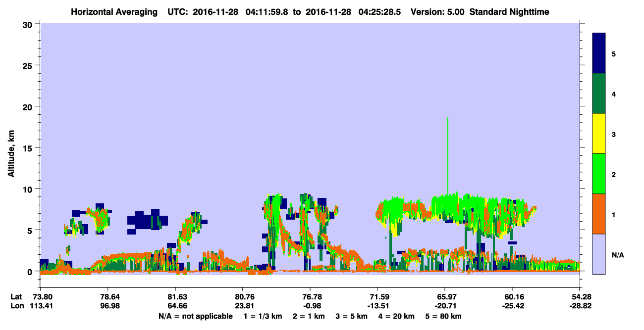Click longitude value -20.71
Screen dimensions: 644x330
click(445, 306)
